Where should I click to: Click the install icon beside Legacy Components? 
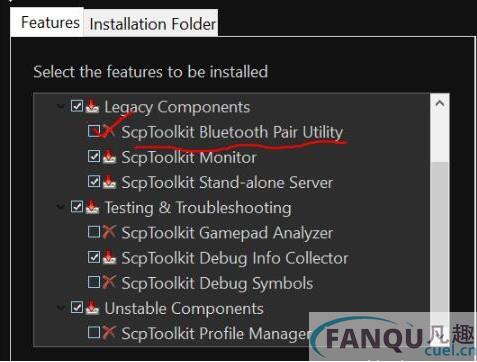coord(92,106)
